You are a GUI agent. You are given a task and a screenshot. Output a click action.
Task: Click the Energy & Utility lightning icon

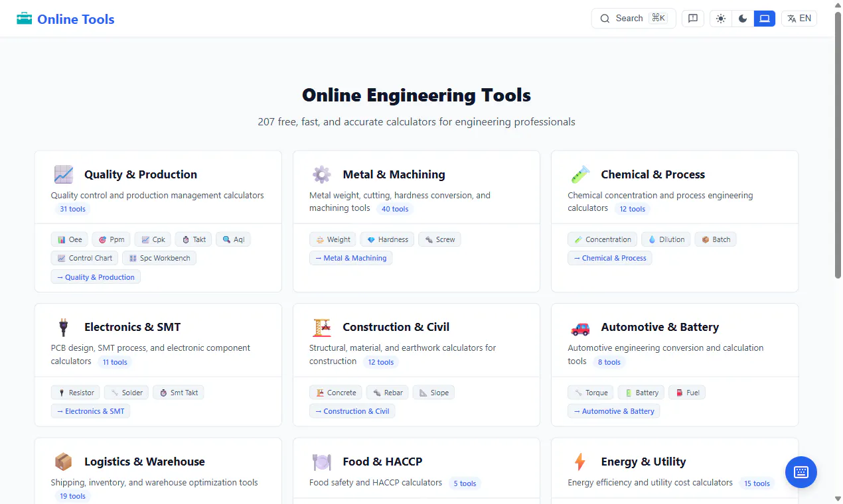[580, 462]
